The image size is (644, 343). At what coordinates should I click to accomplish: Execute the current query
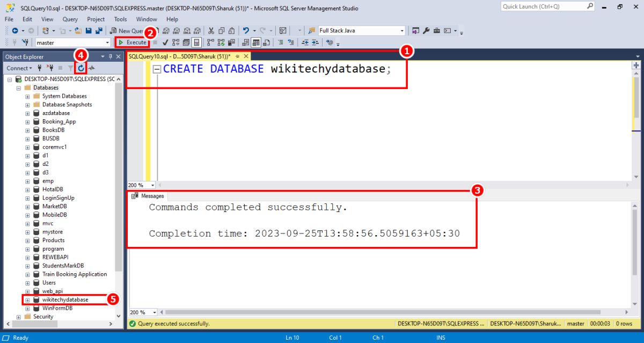pyautogui.click(x=132, y=42)
